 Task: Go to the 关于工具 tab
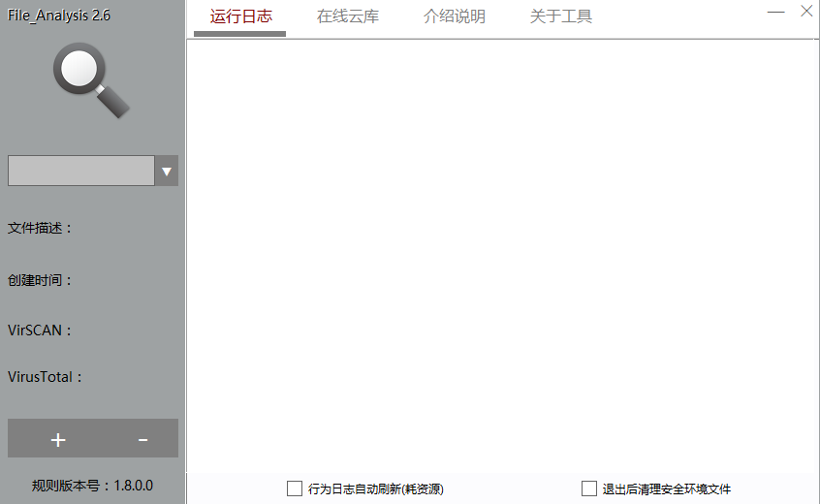click(561, 16)
